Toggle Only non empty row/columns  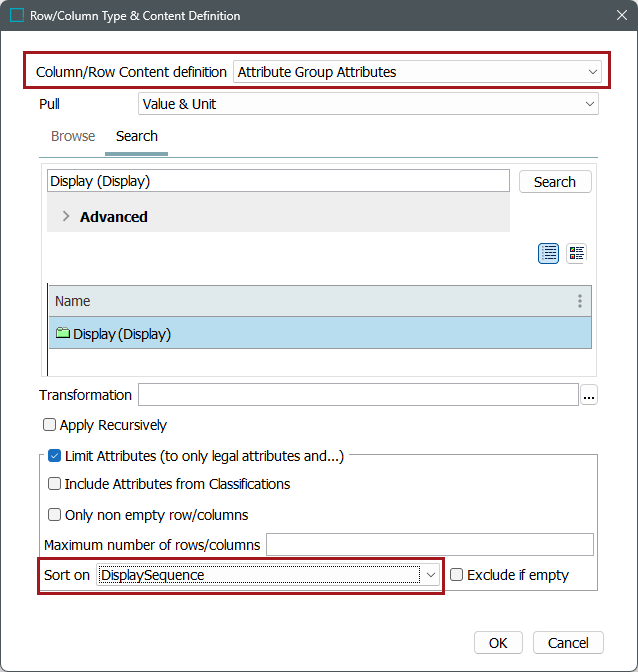pyautogui.click(x=55, y=515)
